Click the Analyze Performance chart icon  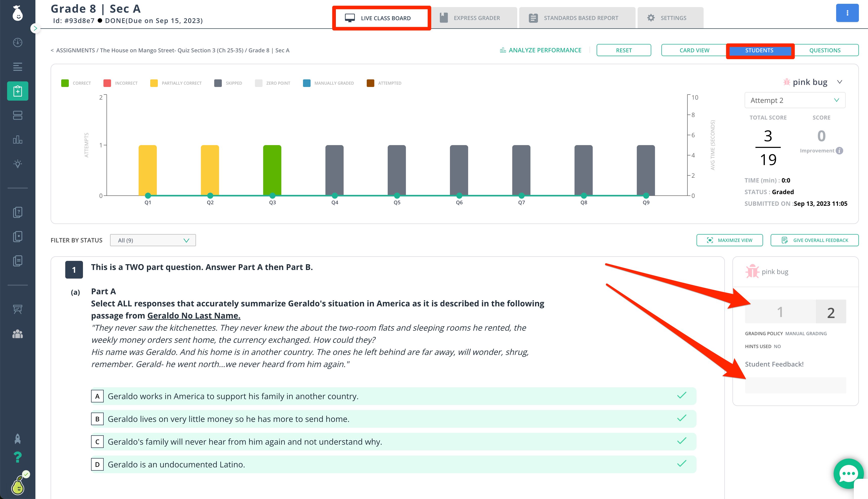coord(503,50)
